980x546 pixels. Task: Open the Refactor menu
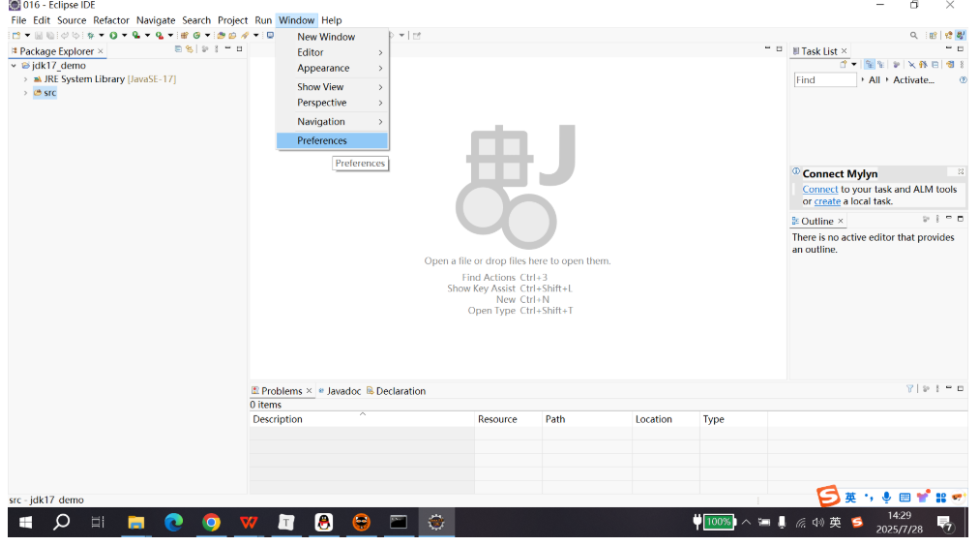pyautogui.click(x=111, y=20)
